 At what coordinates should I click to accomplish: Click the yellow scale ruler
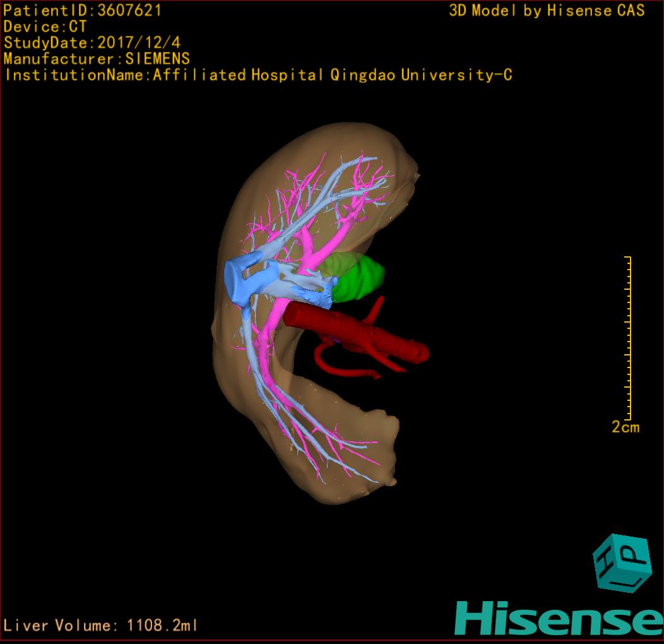[628, 338]
